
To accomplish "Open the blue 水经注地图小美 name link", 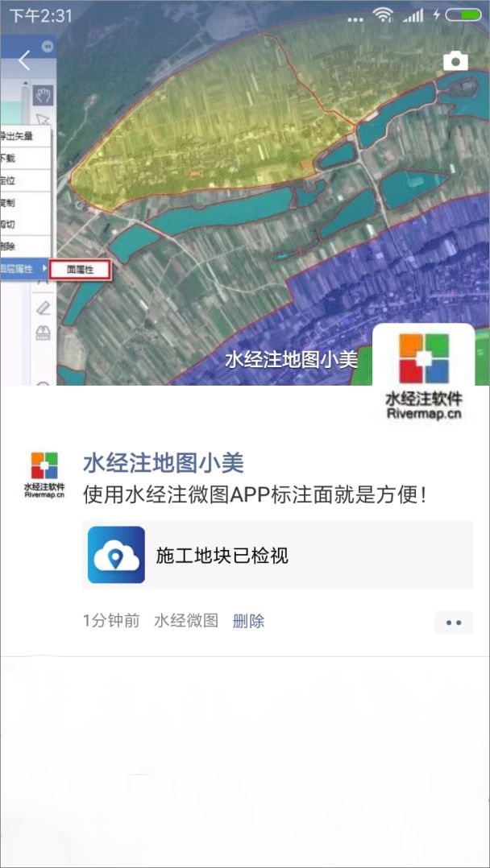I will point(164,463).
